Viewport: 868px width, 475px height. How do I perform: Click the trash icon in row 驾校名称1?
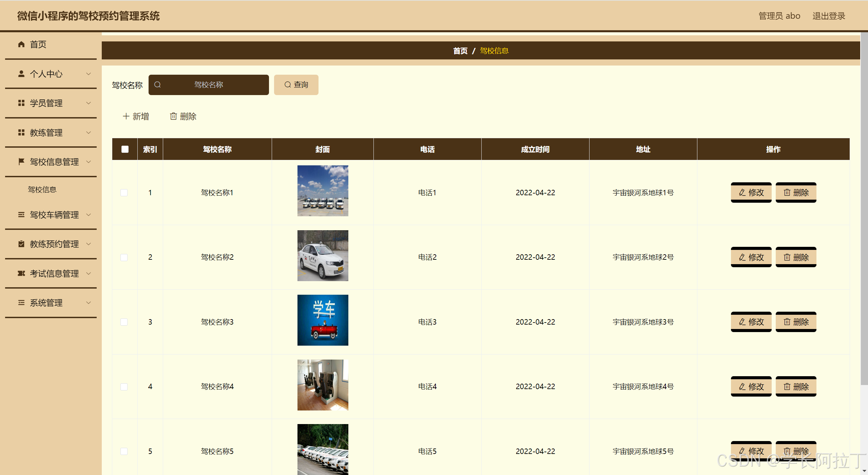pyautogui.click(x=787, y=193)
